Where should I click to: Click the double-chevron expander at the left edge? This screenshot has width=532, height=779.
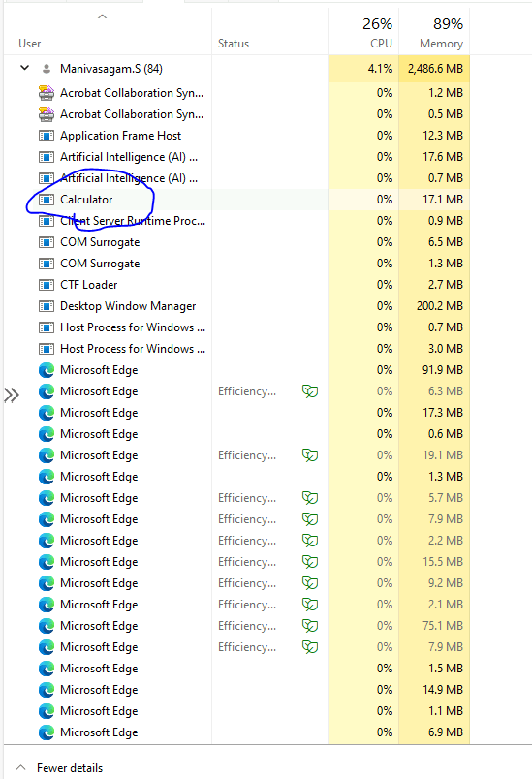(x=12, y=395)
